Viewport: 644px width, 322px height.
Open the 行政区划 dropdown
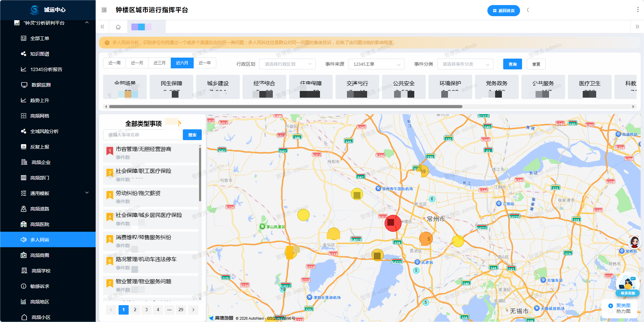coord(287,64)
